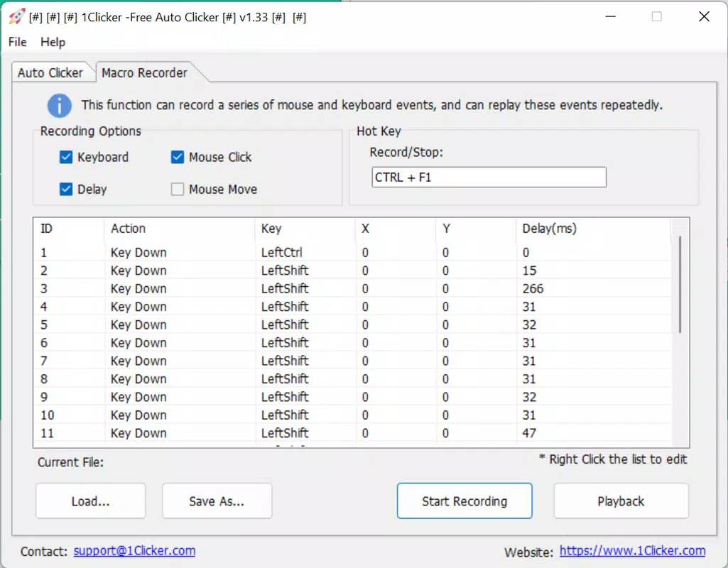Click the X column header
728x568 pixels.
tap(396, 229)
